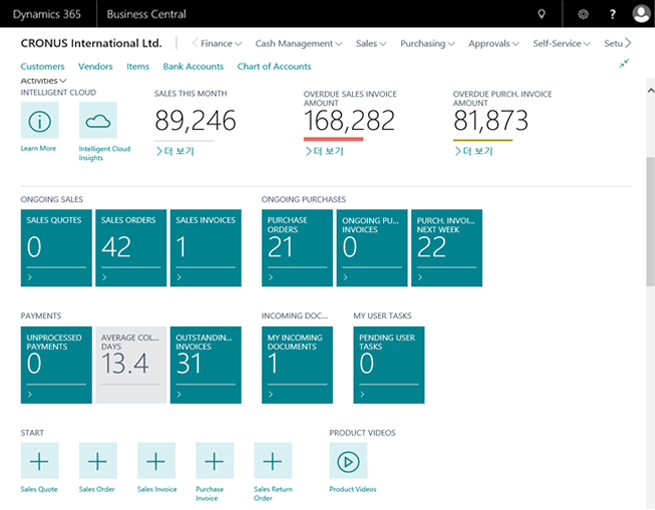This screenshot has height=510, width=655.
Task: Open the Customers link
Action: tap(43, 66)
